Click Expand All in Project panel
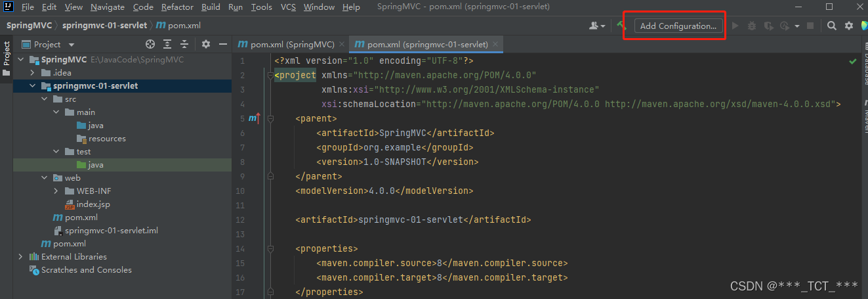Viewport: 868px width, 299px height. [167, 44]
